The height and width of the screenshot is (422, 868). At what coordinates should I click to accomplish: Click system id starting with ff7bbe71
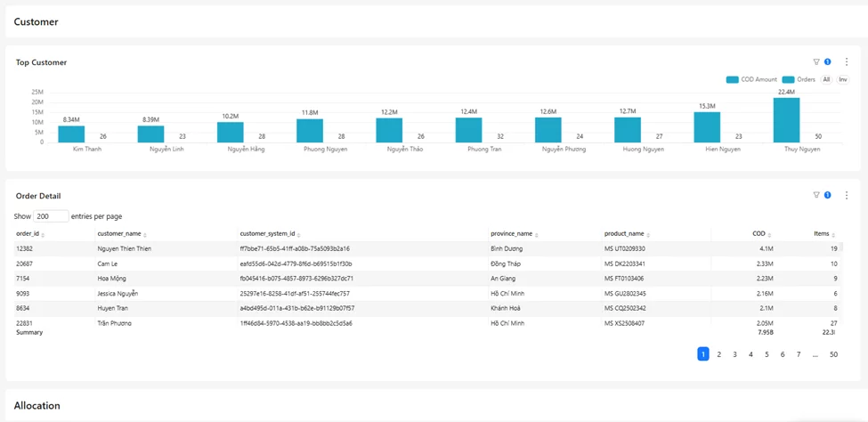(295, 249)
